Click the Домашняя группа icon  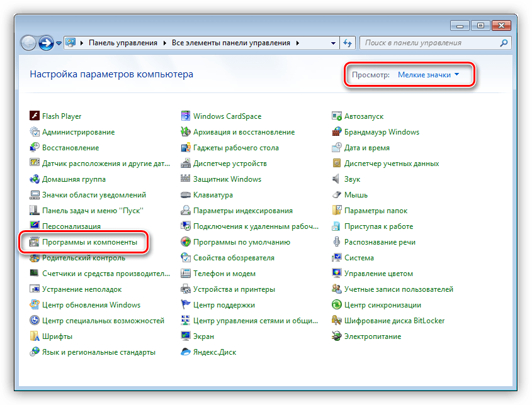point(35,179)
